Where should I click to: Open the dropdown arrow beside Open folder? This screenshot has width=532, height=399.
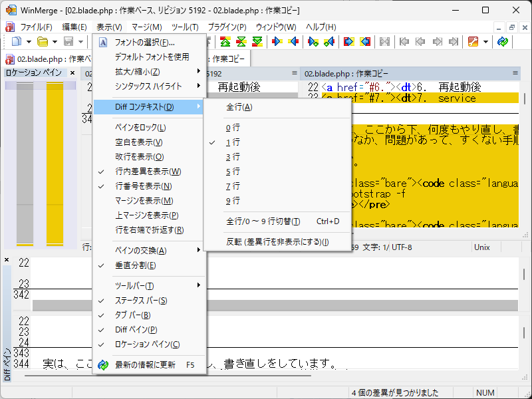pyautogui.click(x=55, y=42)
